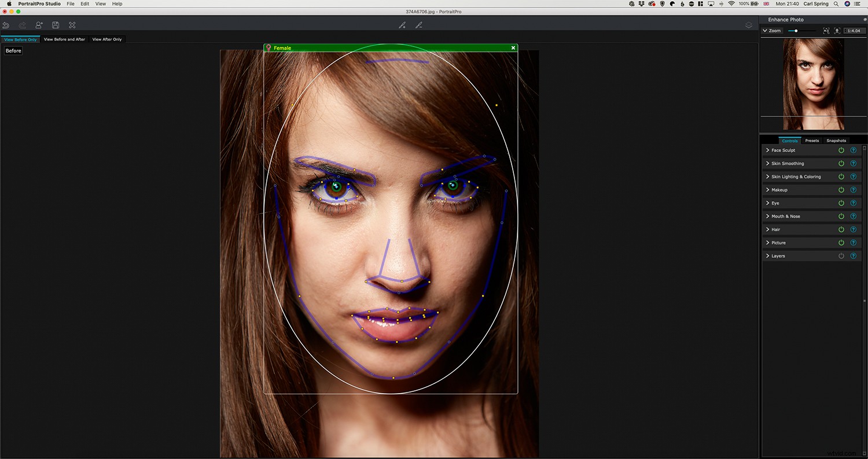Open the Edit menu in the menu bar
Viewport: 868px width, 459px height.
click(84, 3)
